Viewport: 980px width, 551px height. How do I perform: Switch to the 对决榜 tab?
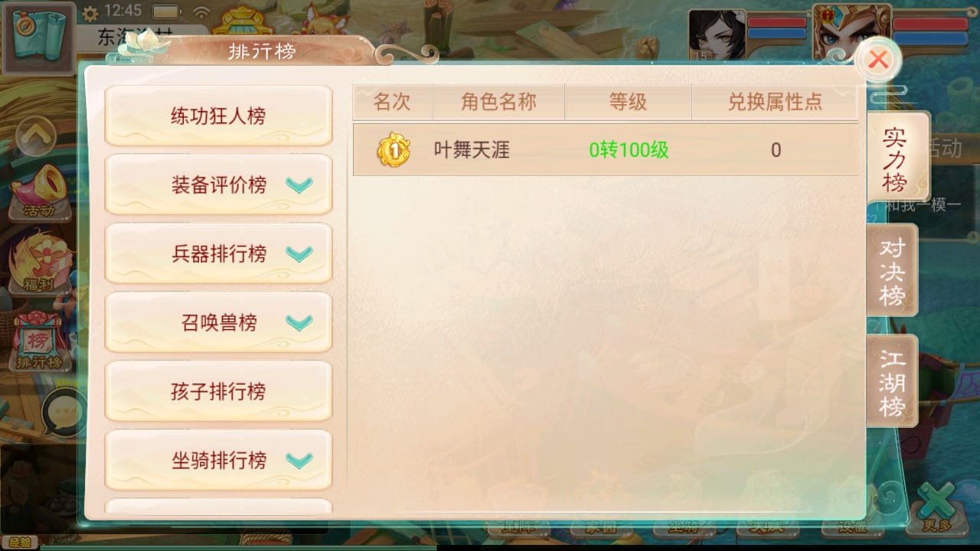click(x=892, y=271)
